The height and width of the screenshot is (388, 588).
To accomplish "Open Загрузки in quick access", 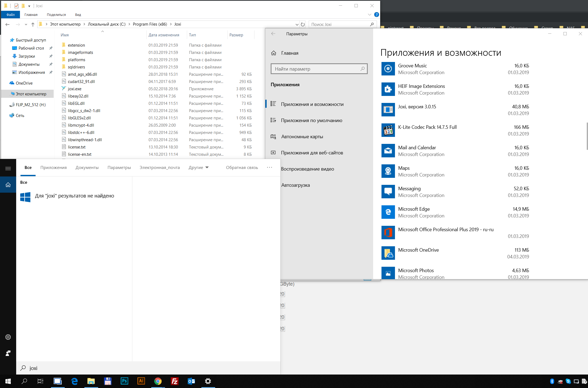I will point(27,56).
